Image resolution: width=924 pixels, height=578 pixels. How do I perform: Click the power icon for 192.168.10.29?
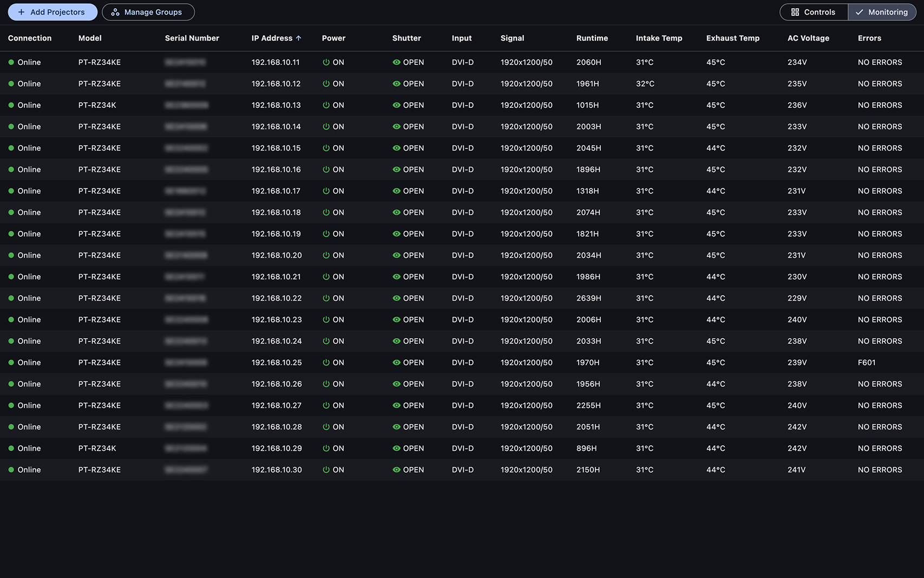(326, 449)
